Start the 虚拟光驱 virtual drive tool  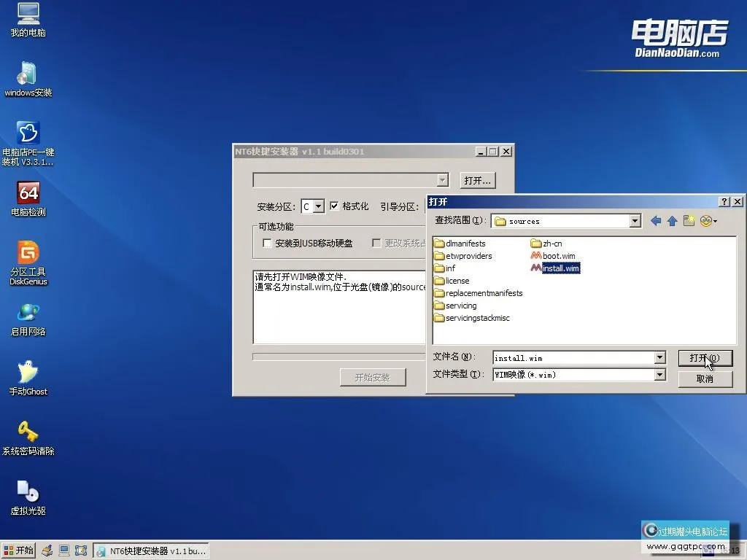pyautogui.click(x=28, y=489)
